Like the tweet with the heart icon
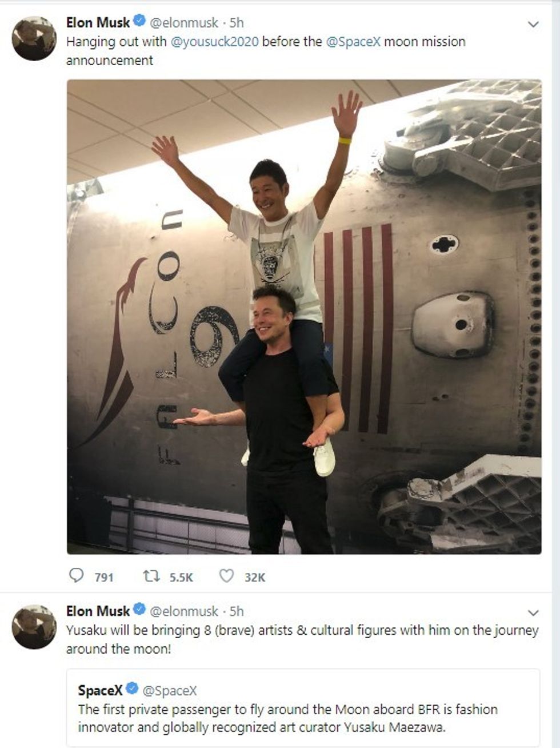This screenshot has height=748, width=560. 226,575
